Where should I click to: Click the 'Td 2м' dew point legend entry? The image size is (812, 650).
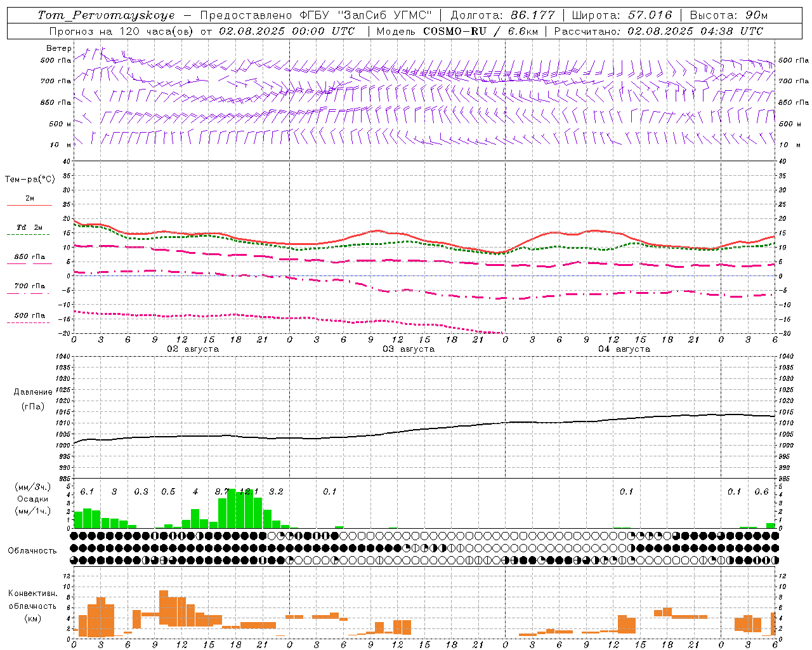click(x=30, y=227)
